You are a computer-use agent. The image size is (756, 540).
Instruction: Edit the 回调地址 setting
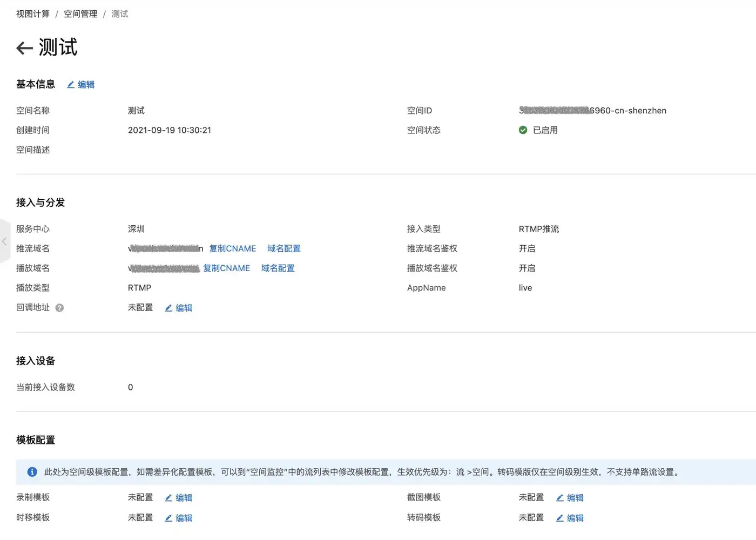[x=178, y=308]
